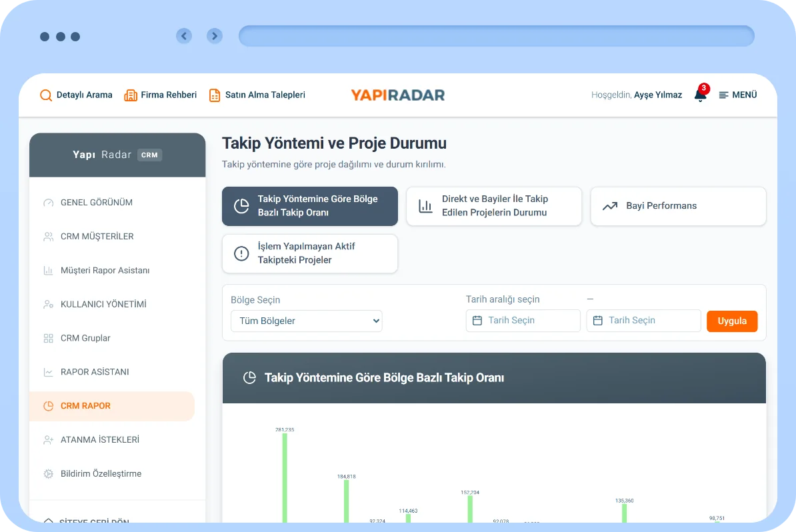Apply filters with the Uygula button

[x=731, y=321]
